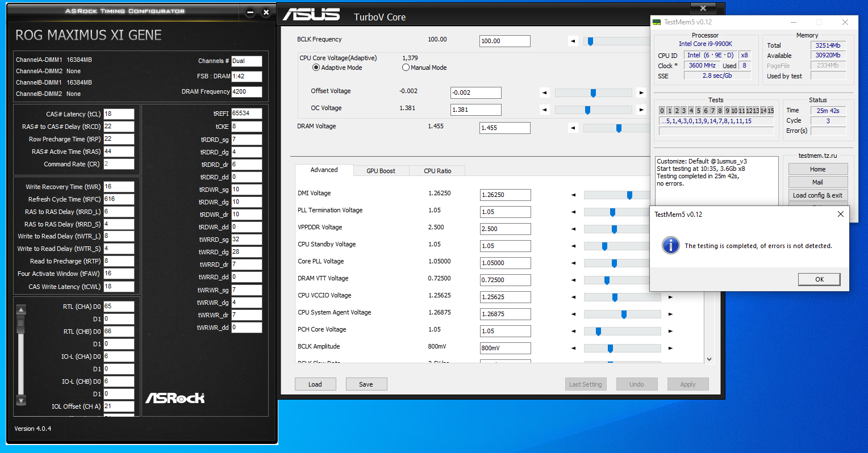The height and width of the screenshot is (453, 868).
Task: Decrease Offset Voltage with the left arrow
Action: click(545, 93)
